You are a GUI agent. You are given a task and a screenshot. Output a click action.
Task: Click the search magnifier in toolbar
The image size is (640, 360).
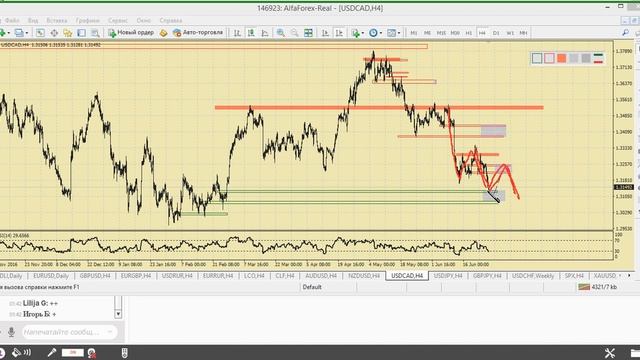(x=625, y=33)
